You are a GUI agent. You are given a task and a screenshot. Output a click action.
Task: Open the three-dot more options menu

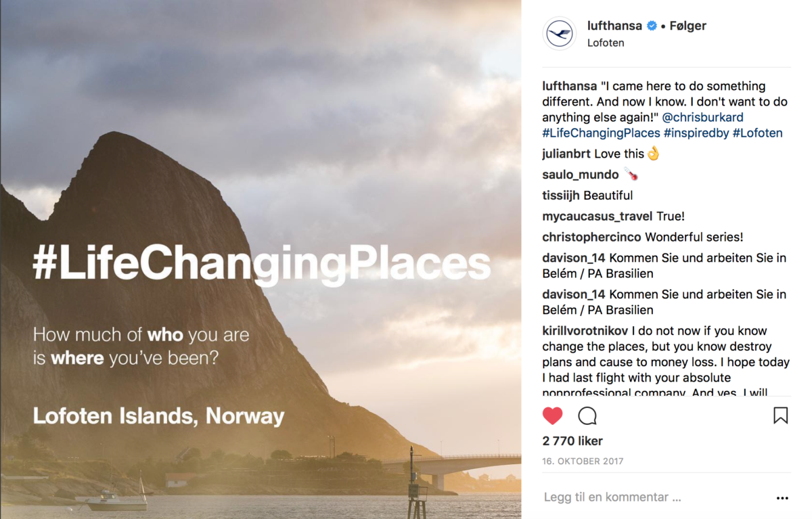pyautogui.click(x=782, y=498)
